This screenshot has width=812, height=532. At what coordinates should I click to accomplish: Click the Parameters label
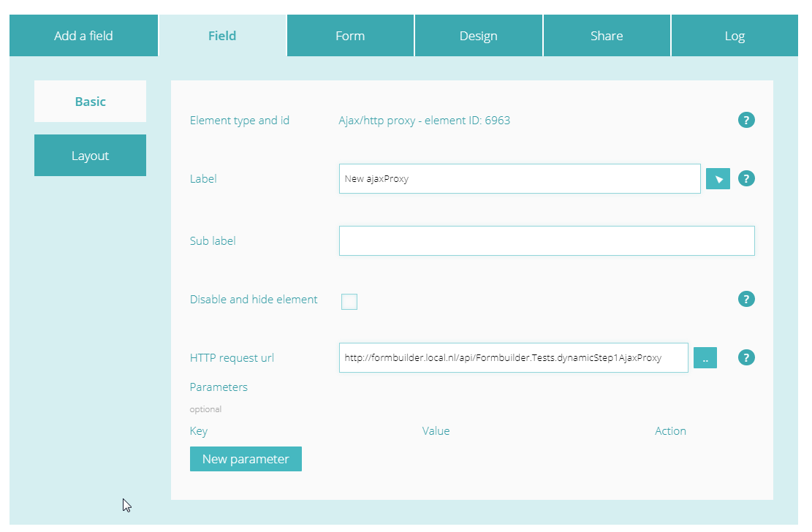pyautogui.click(x=219, y=387)
